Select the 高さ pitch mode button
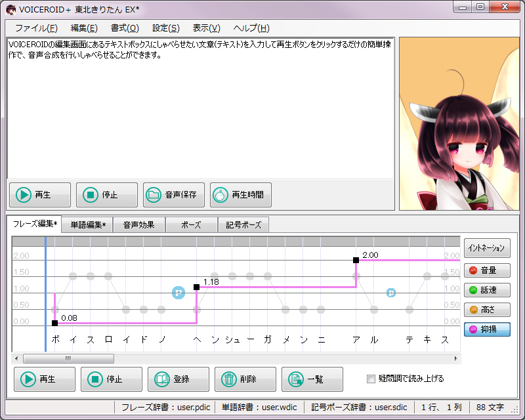 (x=487, y=310)
